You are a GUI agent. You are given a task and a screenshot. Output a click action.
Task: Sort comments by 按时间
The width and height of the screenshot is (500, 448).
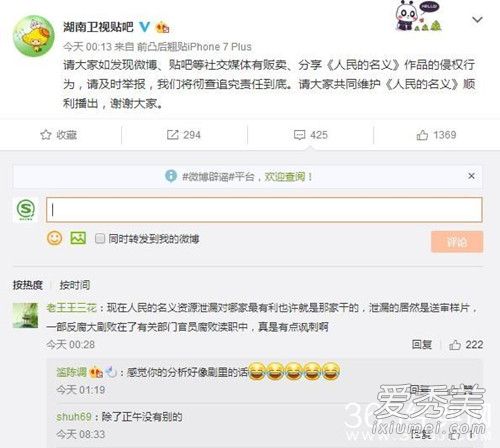point(75,285)
